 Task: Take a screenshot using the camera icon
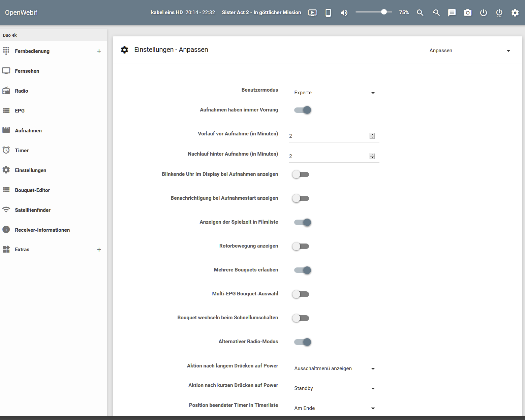click(x=467, y=12)
